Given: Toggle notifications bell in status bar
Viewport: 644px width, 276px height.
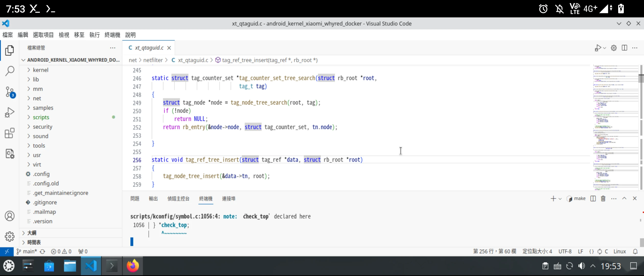Looking at the screenshot, I should [635, 251].
